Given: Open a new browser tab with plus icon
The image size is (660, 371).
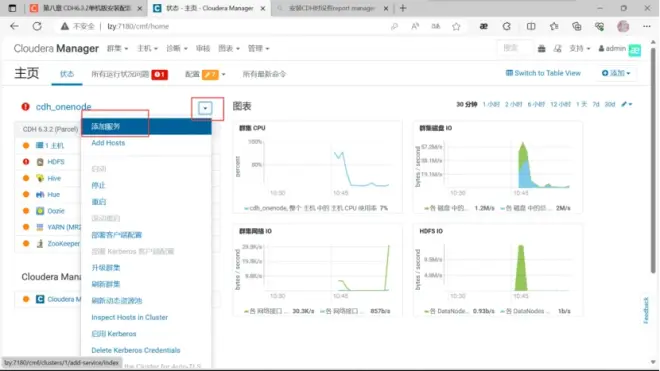Looking at the screenshot, I should pyautogui.click(x=403, y=8).
